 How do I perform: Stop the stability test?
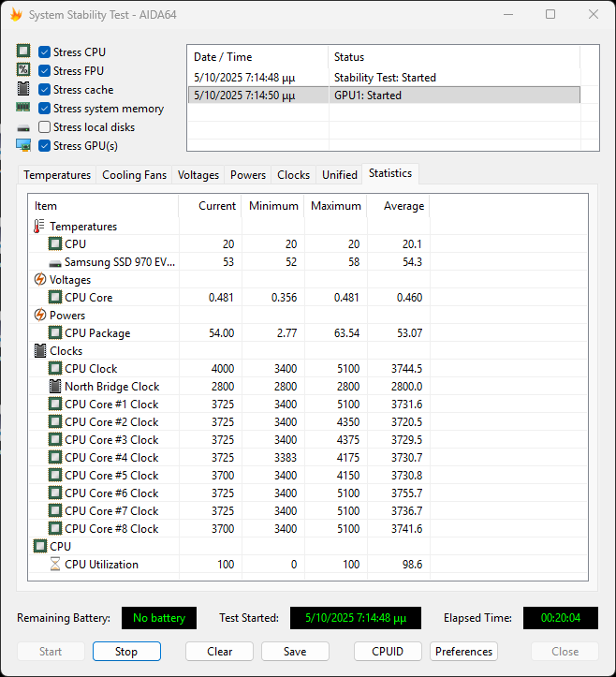tap(126, 651)
